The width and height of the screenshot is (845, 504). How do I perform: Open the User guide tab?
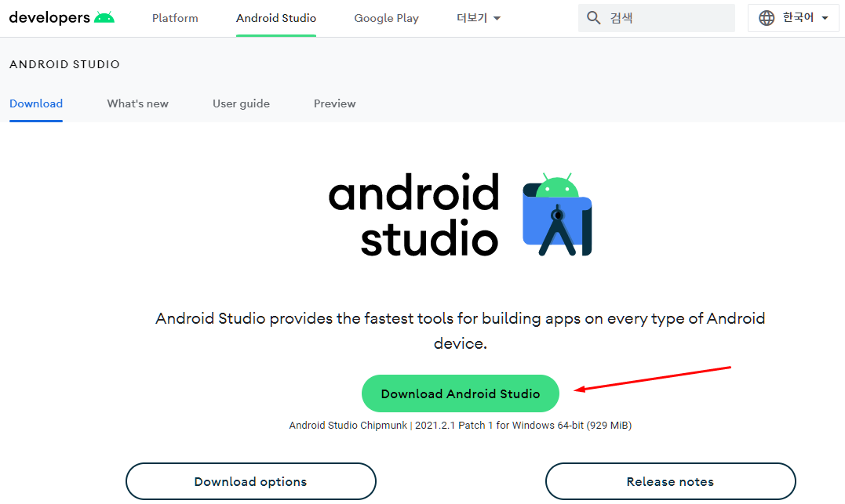click(242, 103)
